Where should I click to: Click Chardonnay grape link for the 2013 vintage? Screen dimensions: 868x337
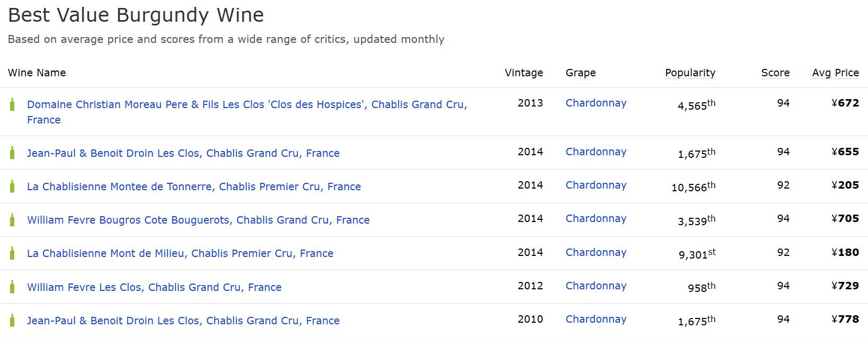(596, 103)
